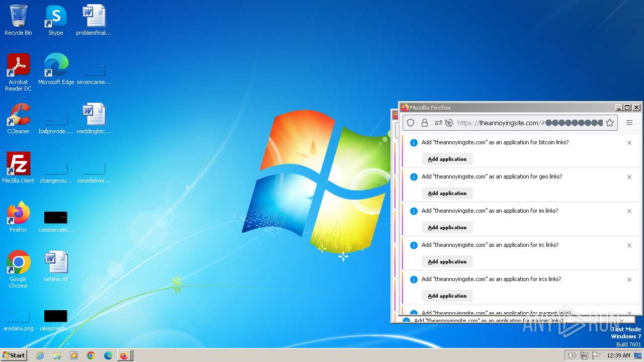Click Add application for bitcoin links
644x362 pixels.
447,159
